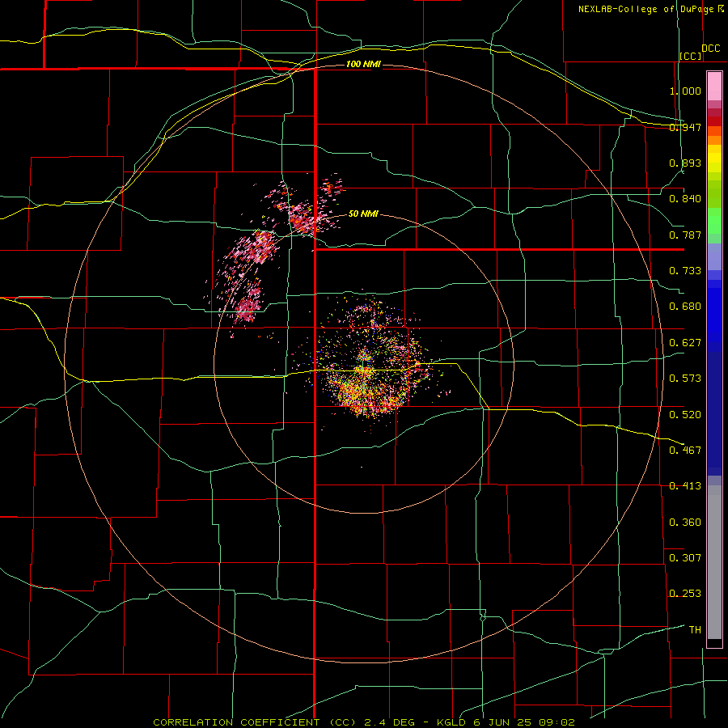Click the 0.947 color scale value

pos(685,127)
